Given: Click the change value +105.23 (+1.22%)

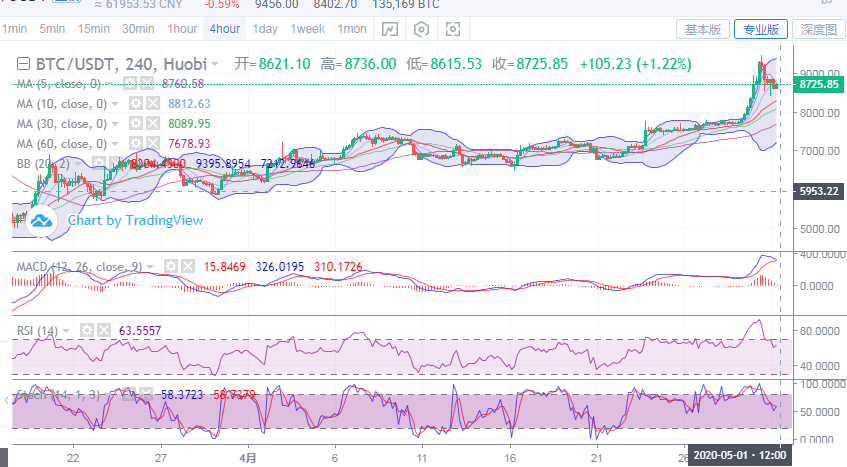Looking at the screenshot, I should coord(636,64).
